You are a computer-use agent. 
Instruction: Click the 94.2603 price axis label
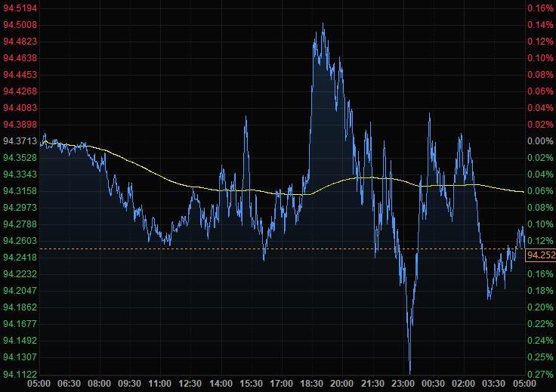tap(20, 241)
